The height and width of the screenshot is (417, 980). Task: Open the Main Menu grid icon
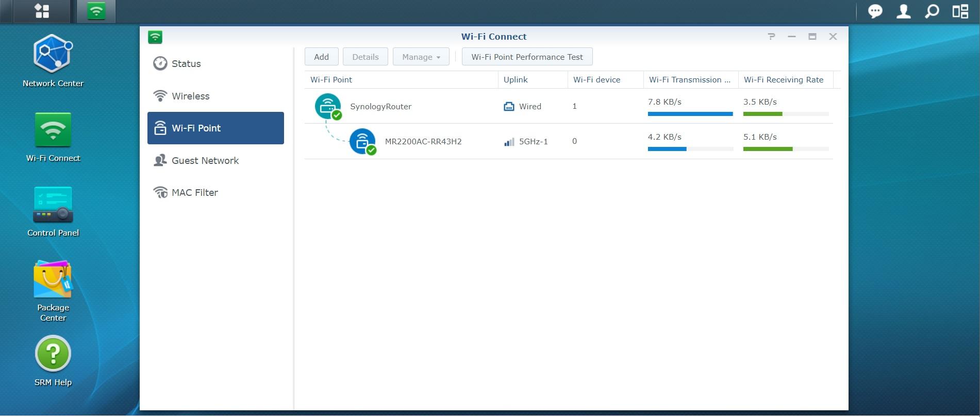pyautogui.click(x=42, y=11)
